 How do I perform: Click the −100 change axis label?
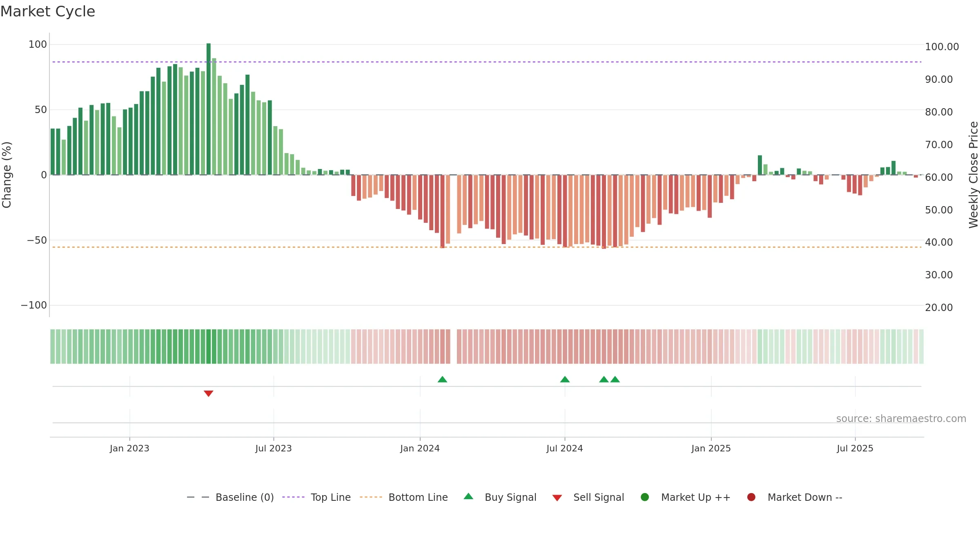point(34,305)
